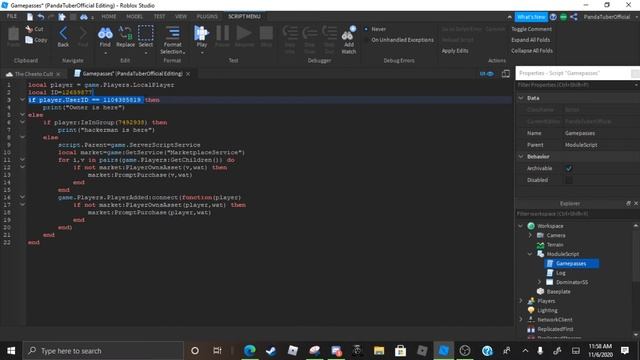Click the Pause test button
Viewport: 640px width, 360px height.
(x=222, y=33)
